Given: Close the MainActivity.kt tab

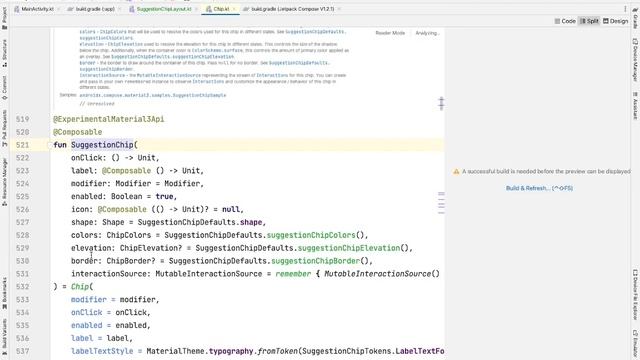Looking at the screenshot, I should coord(59,9).
